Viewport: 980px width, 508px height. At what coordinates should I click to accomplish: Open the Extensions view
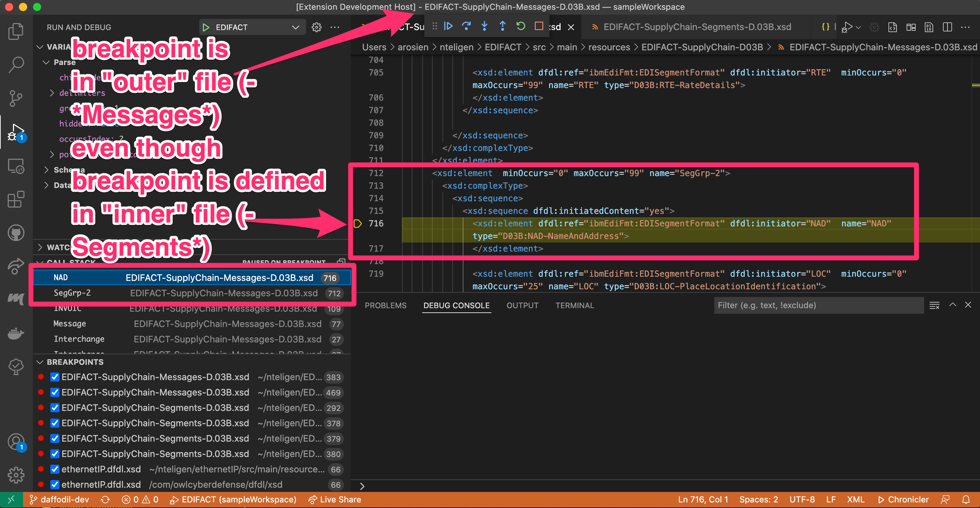pyautogui.click(x=16, y=199)
